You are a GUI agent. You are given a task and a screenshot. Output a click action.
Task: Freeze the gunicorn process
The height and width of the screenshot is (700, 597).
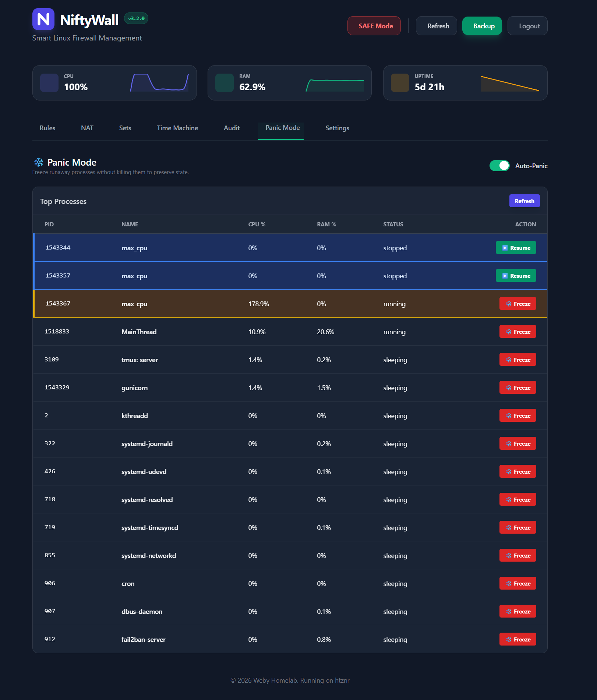(518, 388)
